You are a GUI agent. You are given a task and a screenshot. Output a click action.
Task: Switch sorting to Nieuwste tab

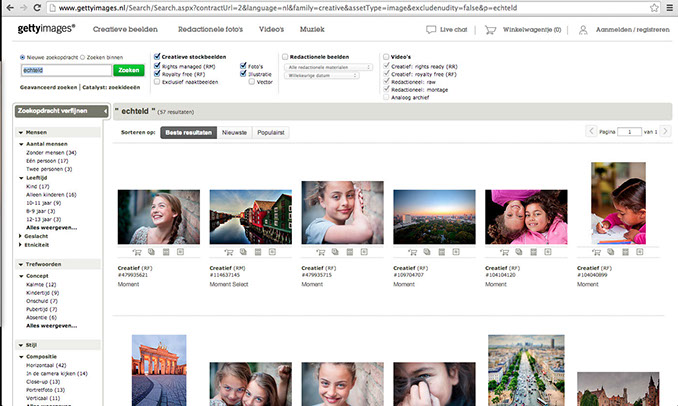[x=234, y=131]
